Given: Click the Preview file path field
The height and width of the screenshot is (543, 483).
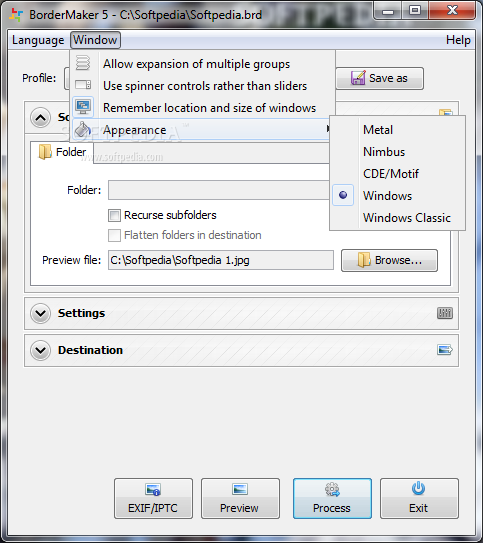Looking at the screenshot, I should tap(221, 260).
